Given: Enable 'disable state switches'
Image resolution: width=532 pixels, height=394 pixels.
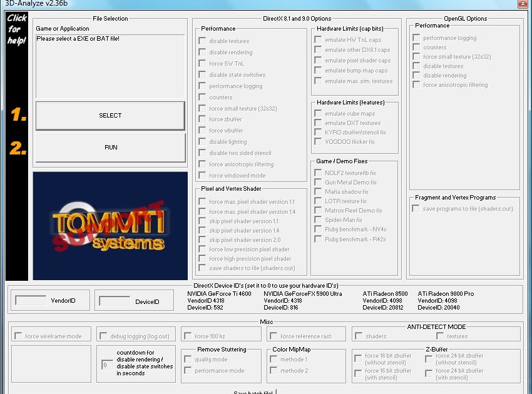Looking at the screenshot, I should click(202, 74).
